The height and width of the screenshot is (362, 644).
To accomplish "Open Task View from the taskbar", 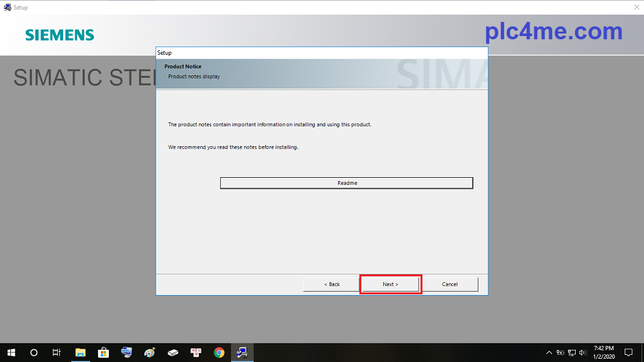I will tap(57, 352).
